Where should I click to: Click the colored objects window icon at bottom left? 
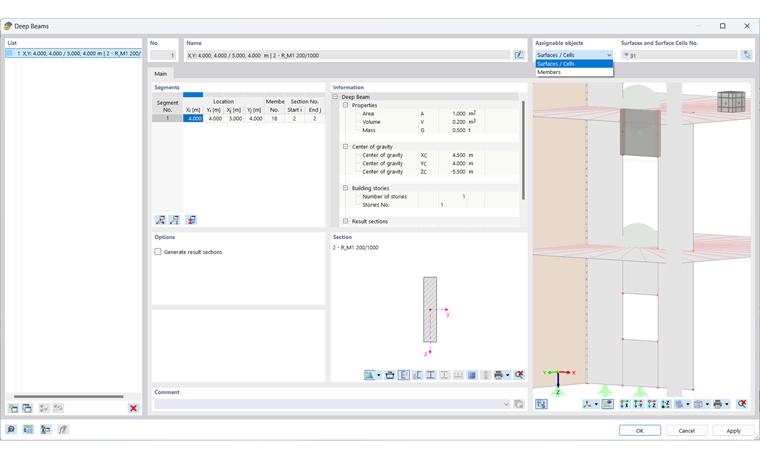pyautogui.click(x=46, y=429)
